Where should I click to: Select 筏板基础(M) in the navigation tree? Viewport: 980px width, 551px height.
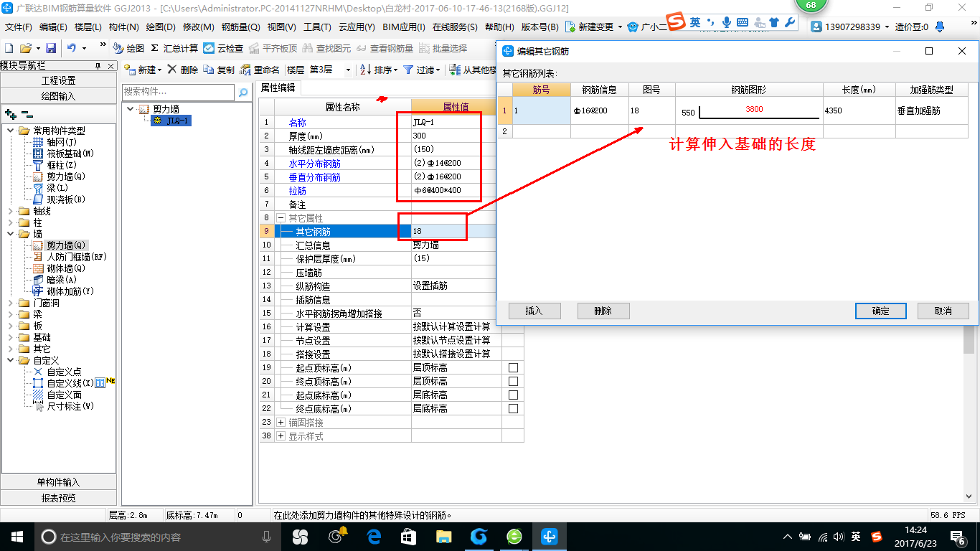click(63, 154)
